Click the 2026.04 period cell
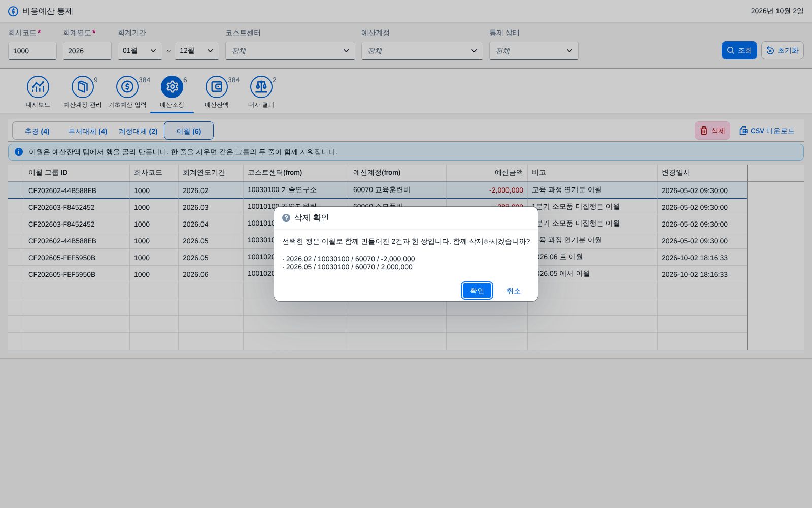Screen dimensions: 812x508 pos(211,224)
